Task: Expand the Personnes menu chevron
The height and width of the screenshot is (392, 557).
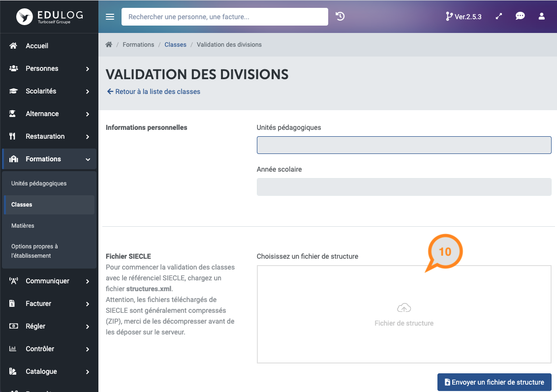Action: point(88,69)
